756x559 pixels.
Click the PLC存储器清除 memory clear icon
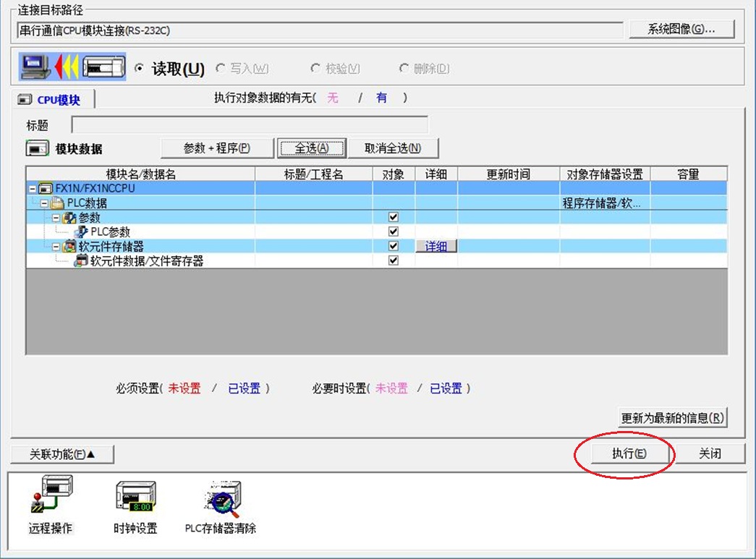click(221, 498)
